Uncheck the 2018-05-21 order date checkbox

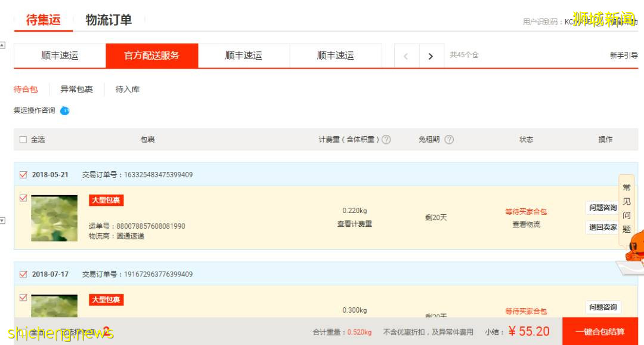[x=23, y=174]
